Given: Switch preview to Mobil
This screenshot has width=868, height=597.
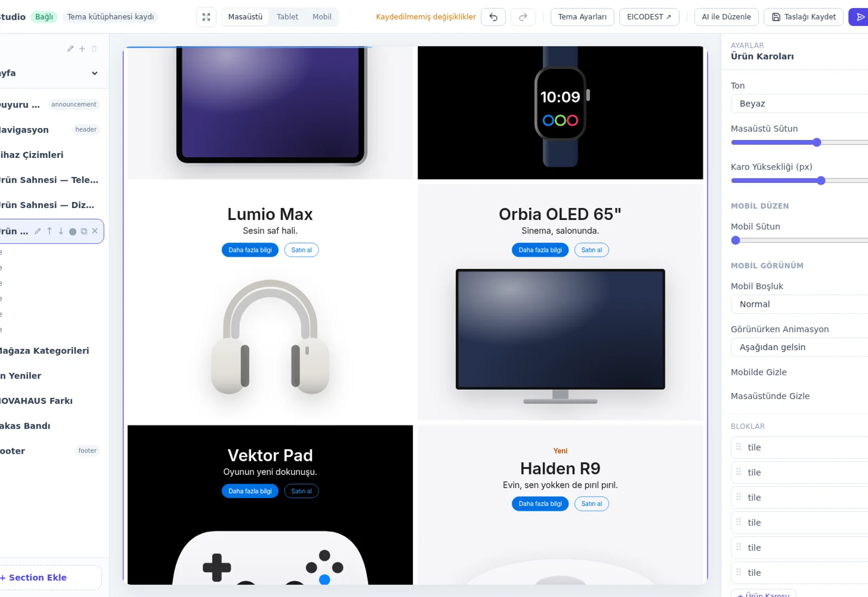Looking at the screenshot, I should coord(322,17).
